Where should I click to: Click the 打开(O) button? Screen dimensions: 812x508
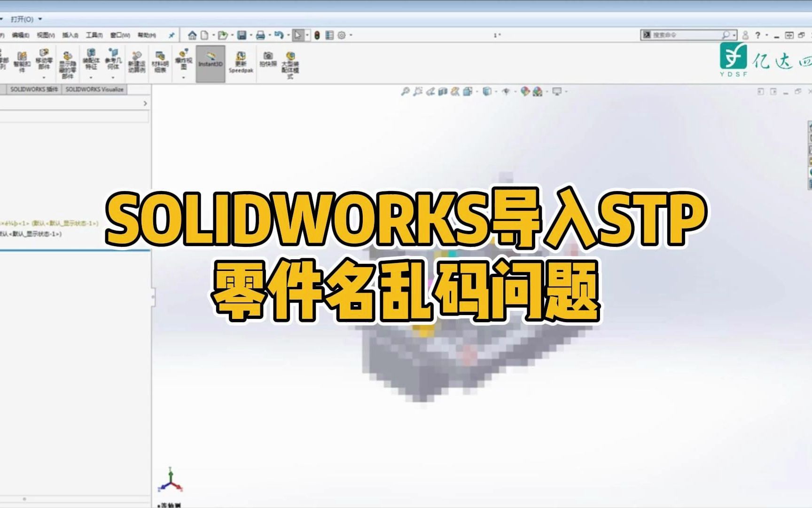pos(22,19)
